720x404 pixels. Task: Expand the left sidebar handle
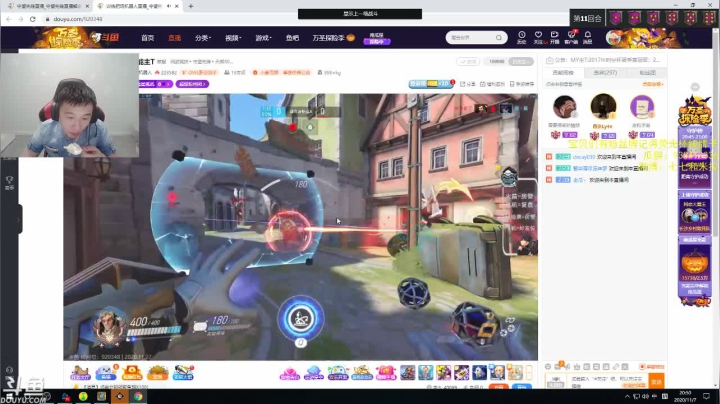pos(19,219)
